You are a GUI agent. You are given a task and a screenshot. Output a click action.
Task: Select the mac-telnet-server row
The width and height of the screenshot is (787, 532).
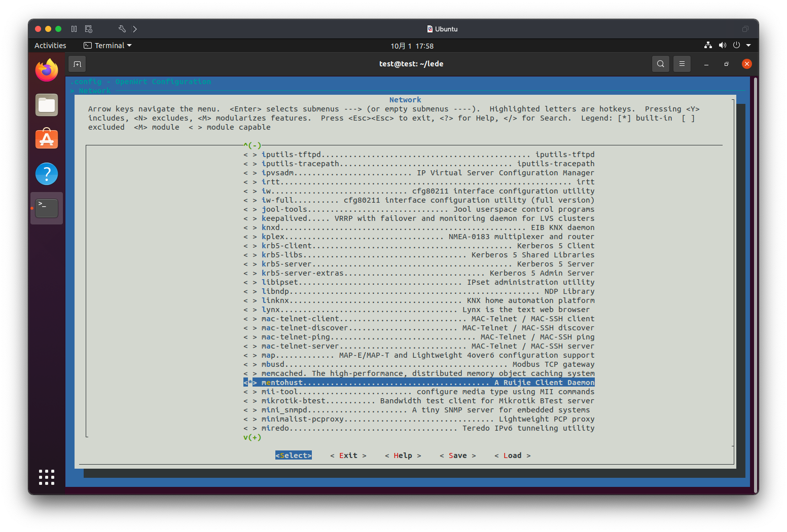(419, 346)
